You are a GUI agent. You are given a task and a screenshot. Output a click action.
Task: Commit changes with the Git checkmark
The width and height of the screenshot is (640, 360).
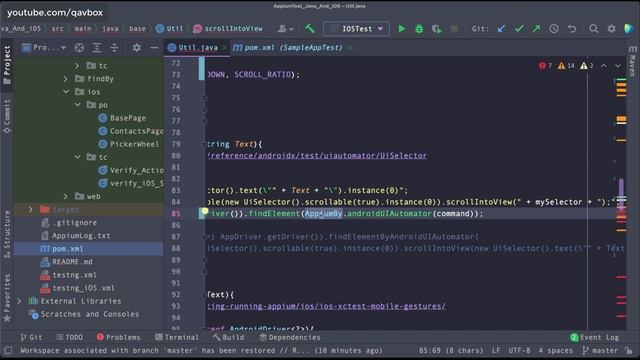[x=519, y=29]
